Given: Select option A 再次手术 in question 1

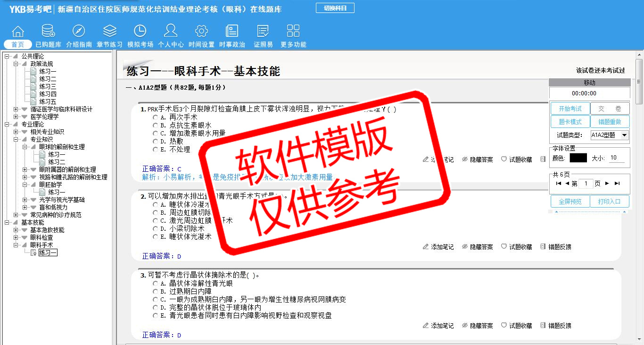Looking at the screenshot, I should [x=155, y=117].
